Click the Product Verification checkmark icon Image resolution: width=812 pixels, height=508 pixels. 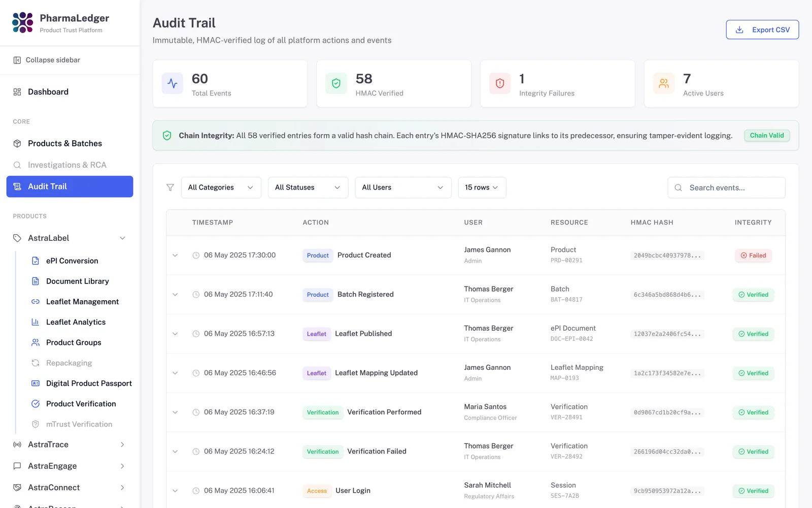[36, 404]
